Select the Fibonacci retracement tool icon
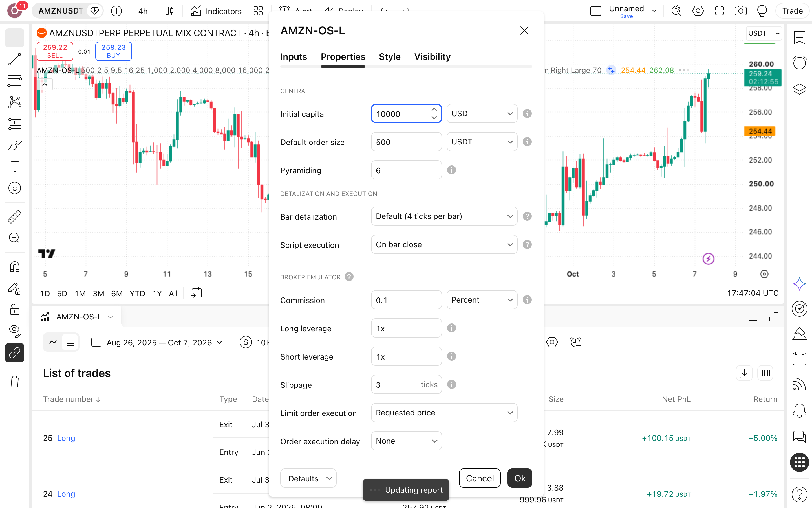The image size is (812, 508). tap(14, 81)
